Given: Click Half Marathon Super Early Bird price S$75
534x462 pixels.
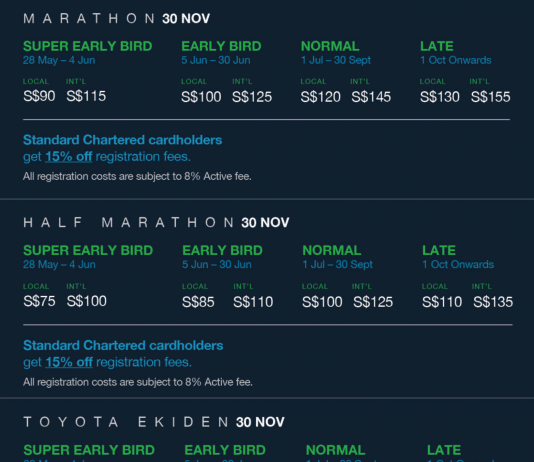Looking at the screenshot, I should (39, 301).
